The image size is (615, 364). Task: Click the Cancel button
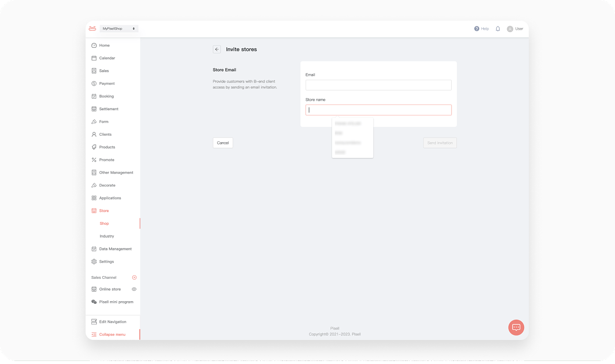(x=223, y=143)
